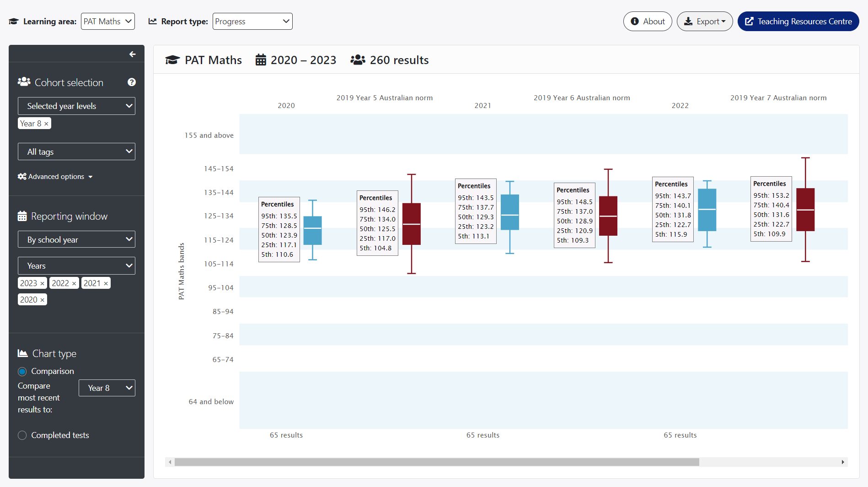Open the Export menu

tap(704, 22)
